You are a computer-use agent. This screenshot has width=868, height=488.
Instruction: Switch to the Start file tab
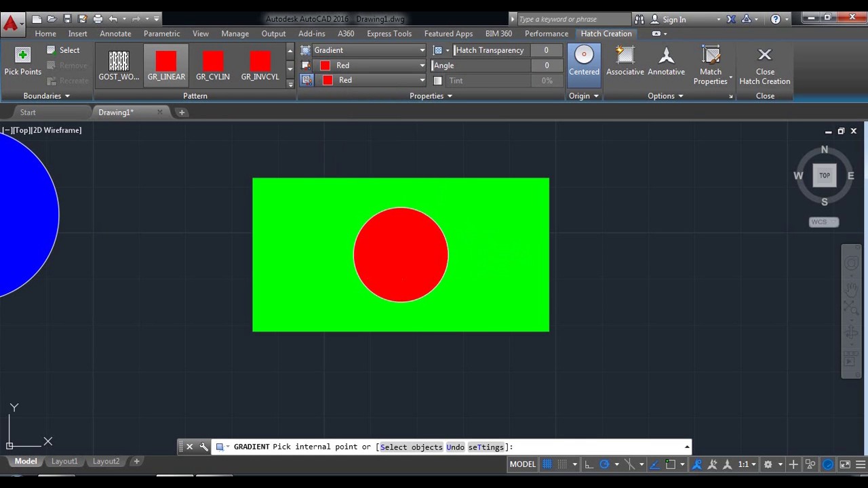(x=28, y=113)
